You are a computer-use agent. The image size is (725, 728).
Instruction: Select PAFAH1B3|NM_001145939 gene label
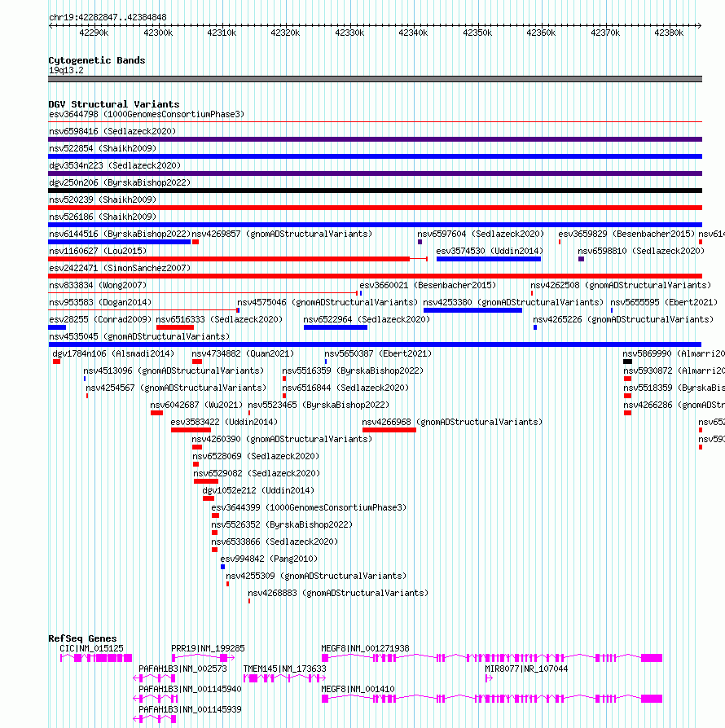click(x=190, y=710)
